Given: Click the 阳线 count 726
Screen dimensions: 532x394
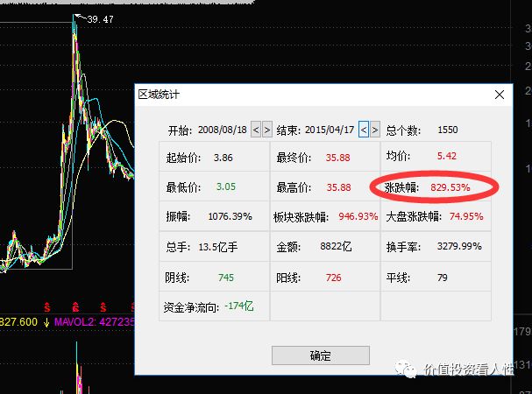Looking at the screenshot, I should click(333, 278).
